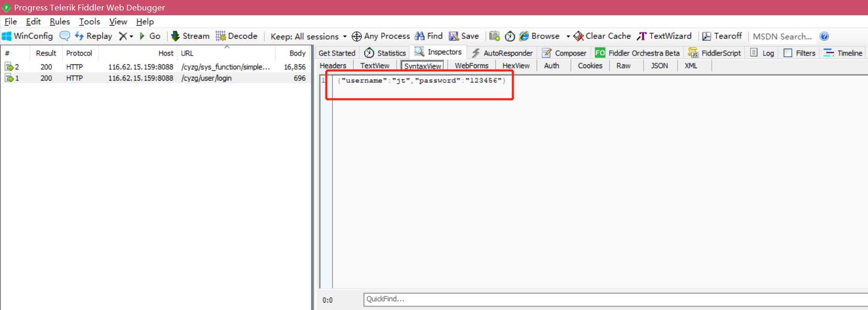The image size is (868, 310).
Task: Open the FiddlerScript tab
Action: tap(715, 53)
